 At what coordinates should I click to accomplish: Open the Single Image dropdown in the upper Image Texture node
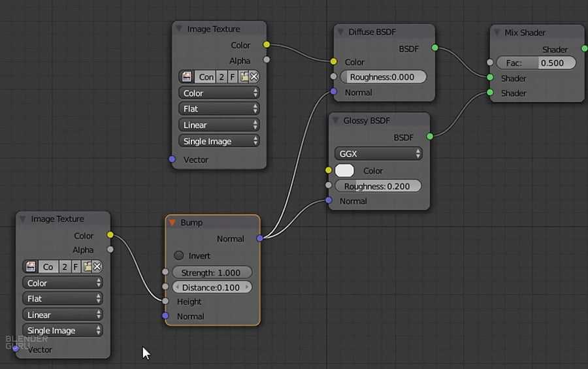[x=219, y=141]
